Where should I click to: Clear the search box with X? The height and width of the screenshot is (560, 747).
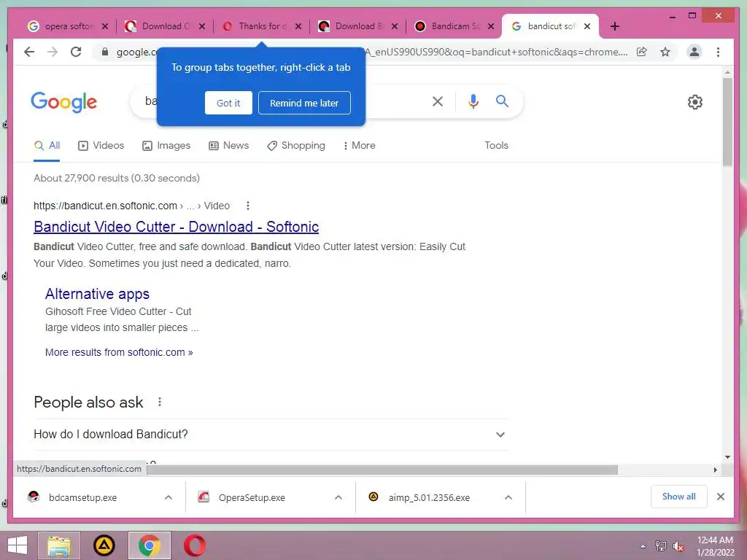(x=438, y=101)
